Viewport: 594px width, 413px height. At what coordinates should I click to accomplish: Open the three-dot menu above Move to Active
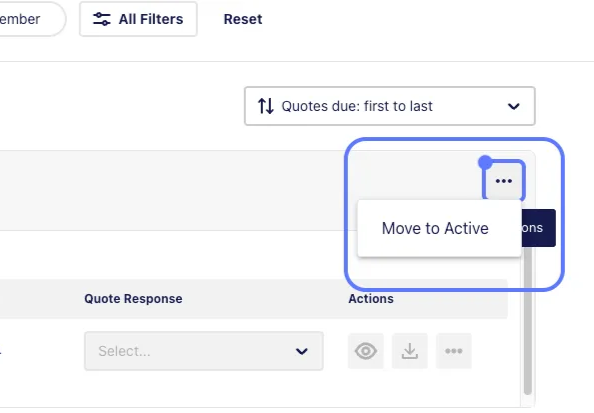(503, 181)
